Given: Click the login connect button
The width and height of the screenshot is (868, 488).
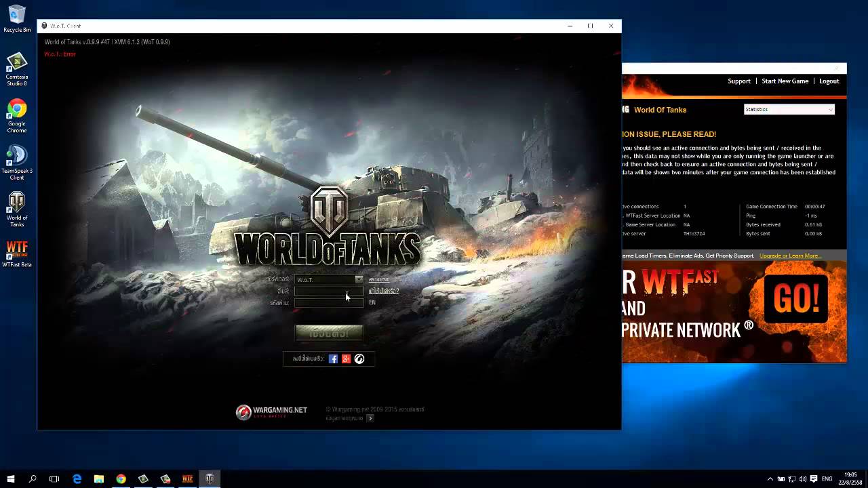Looking at the screenshot, I should pyautogui.click(x=329, y=333).
